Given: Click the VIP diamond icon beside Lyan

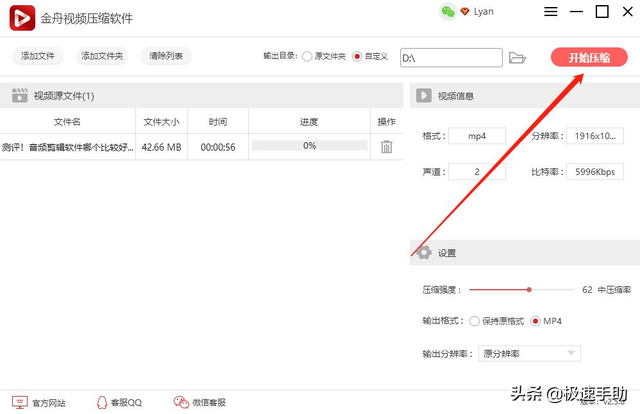Looking at the screenshot, I should click(464, 11).
